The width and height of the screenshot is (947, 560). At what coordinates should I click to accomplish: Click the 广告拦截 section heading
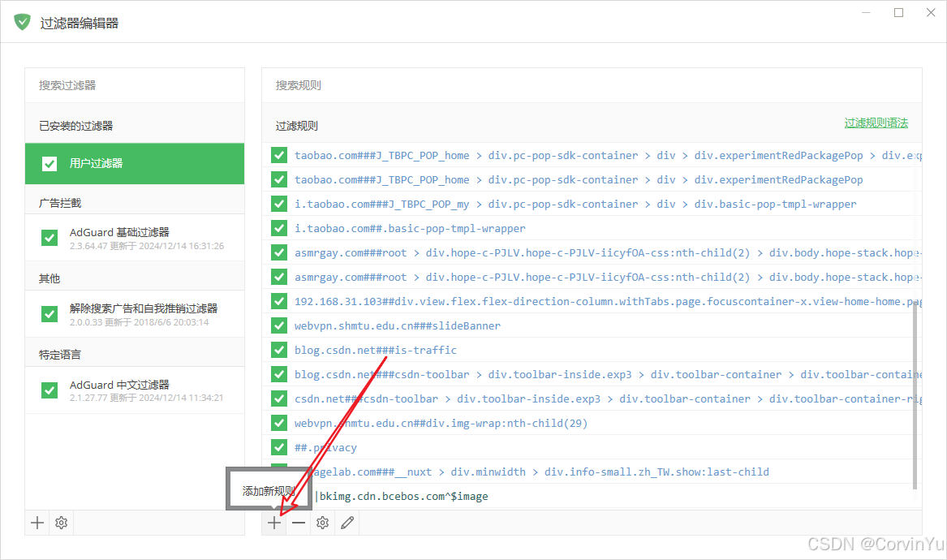click(60, 203)
